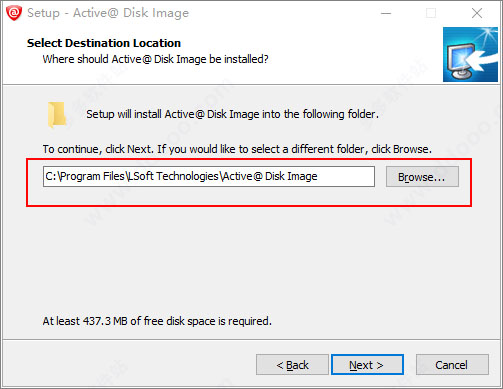Click the end of the install path text
Viewport: 503px width, 389px height.
(318, 176)
